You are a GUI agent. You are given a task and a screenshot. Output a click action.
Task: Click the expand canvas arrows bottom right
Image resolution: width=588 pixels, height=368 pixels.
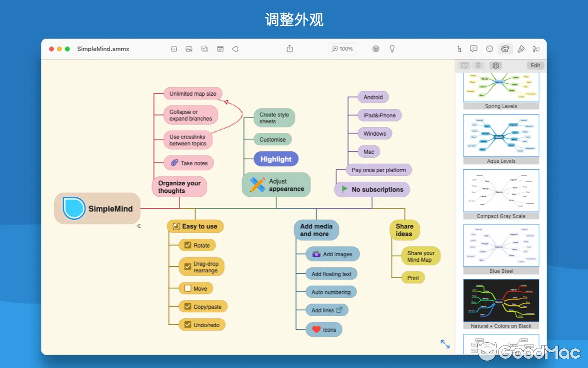point(444,344)
